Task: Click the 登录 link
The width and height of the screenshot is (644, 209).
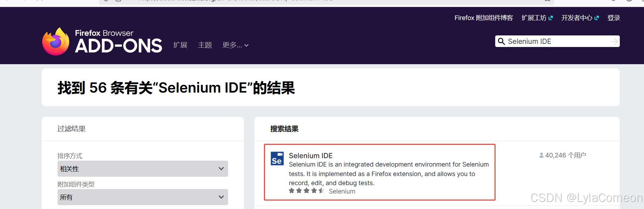Action: tap(614, 18)
